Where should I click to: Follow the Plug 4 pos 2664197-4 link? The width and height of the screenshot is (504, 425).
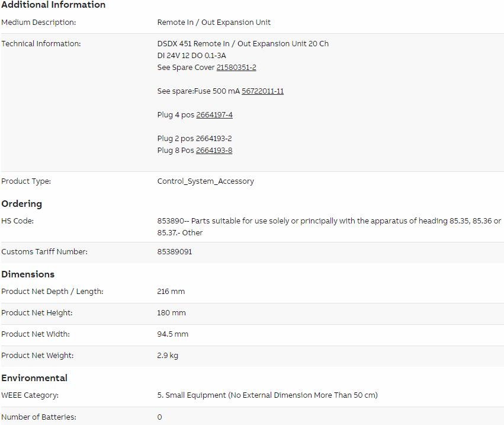point(214,115)
